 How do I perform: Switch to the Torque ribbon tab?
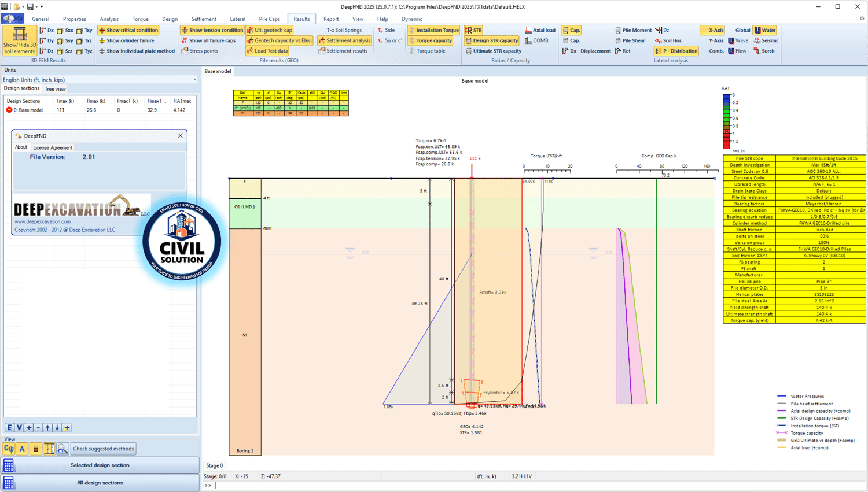pyautogui.click(x=140, y=19)
